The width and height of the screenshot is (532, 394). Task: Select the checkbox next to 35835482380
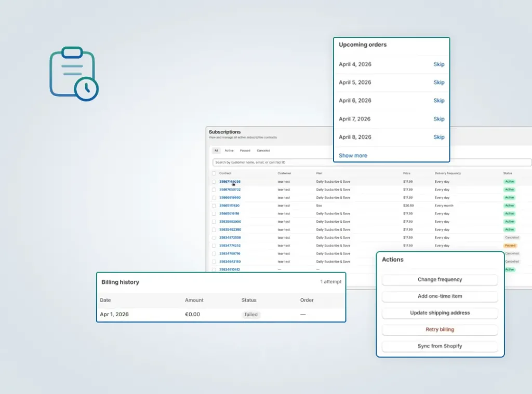(x=214, y=229)
